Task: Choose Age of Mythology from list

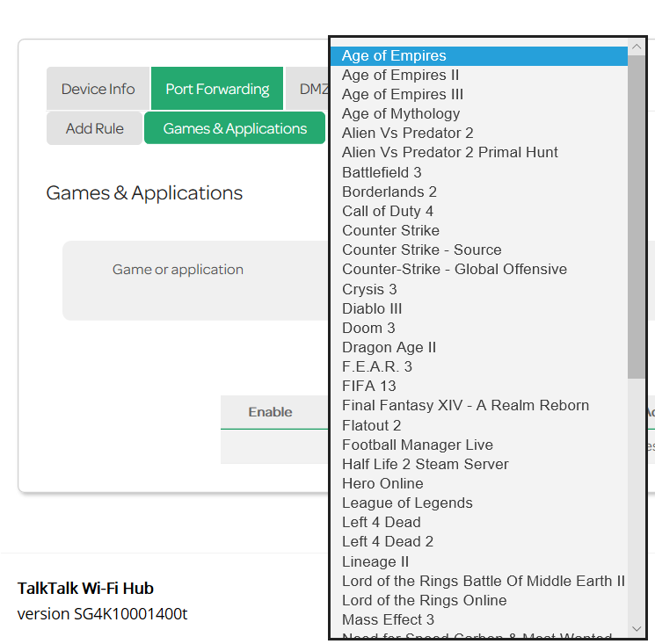Action: [x=479, y=113]
